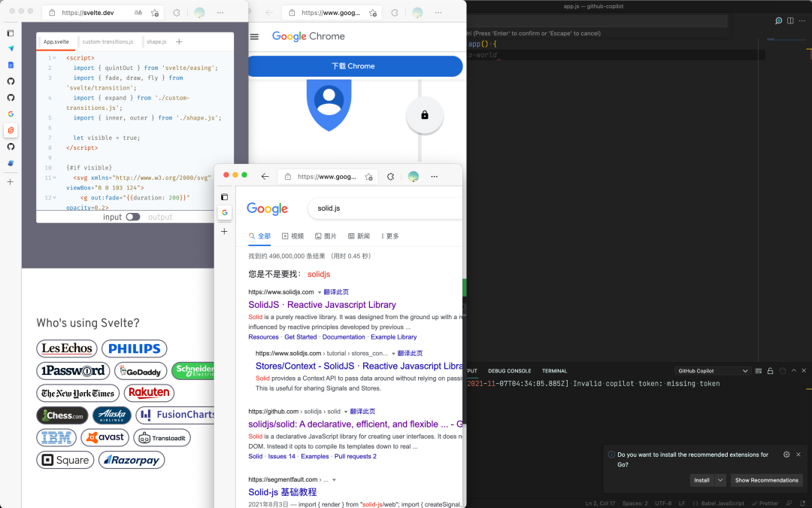Favorite the Google search page with star icon
This screenshot has height=508, width=812.
tap(368, 177)
